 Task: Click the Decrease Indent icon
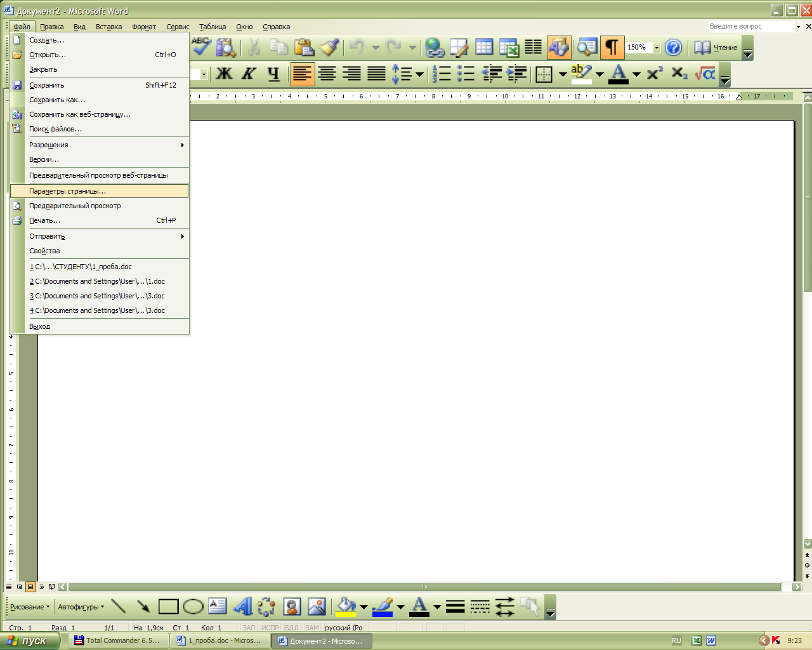(x=492, y=74)
